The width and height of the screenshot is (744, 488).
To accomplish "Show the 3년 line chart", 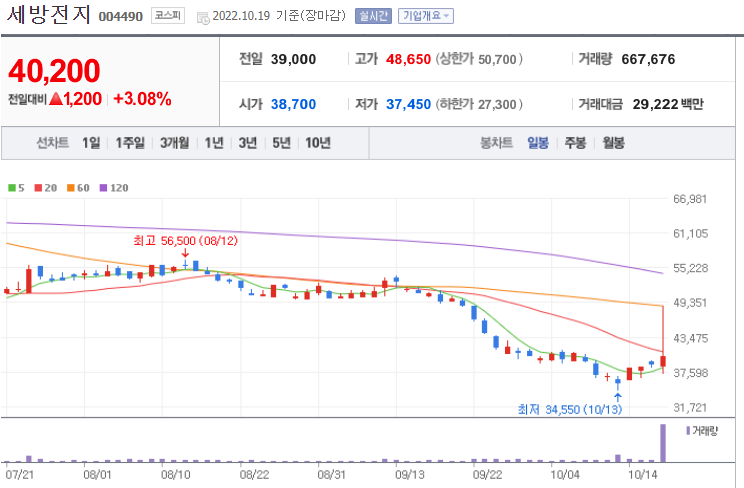I will (248, 142).
